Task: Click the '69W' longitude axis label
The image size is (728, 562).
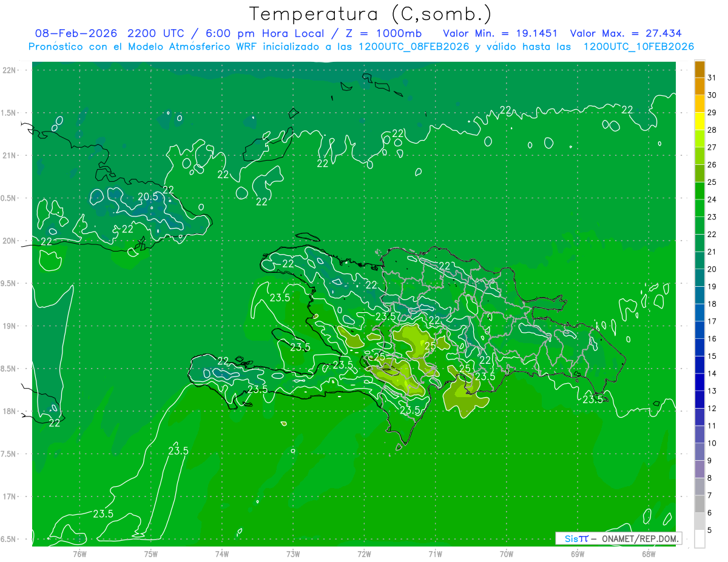Action: [577, 553]
